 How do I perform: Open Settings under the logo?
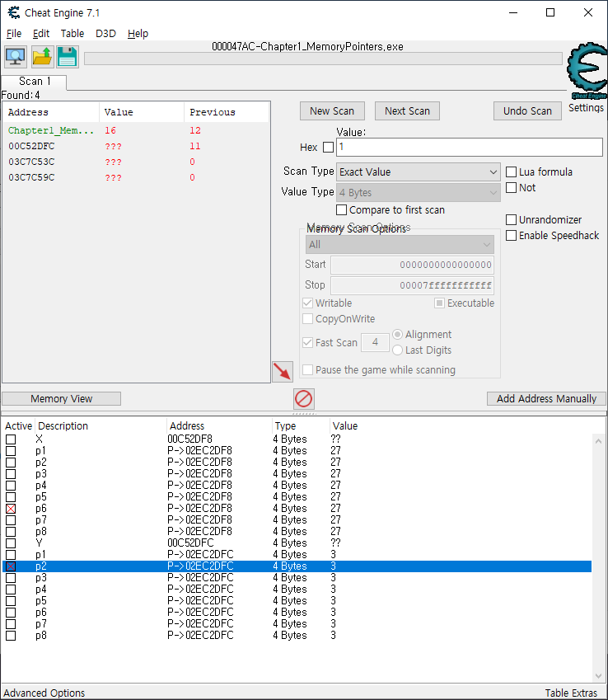586,107
